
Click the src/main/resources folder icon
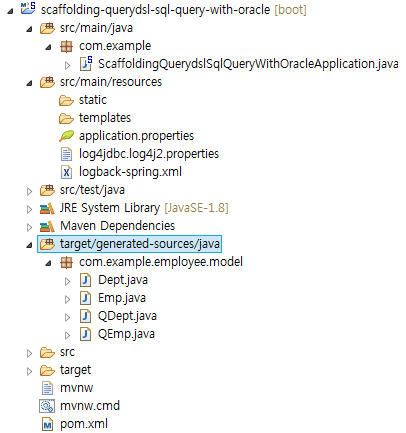(x=47, y=82)
